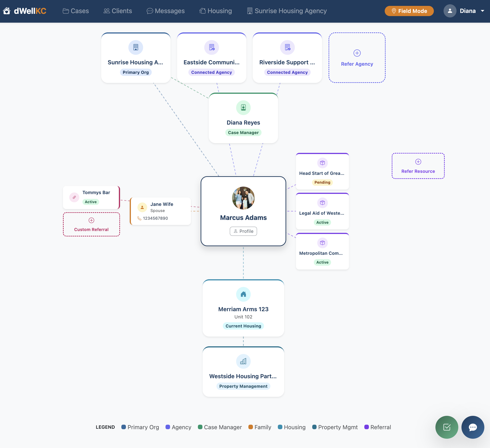Click the Active status on Legal Aid

[x=322, y=222]
